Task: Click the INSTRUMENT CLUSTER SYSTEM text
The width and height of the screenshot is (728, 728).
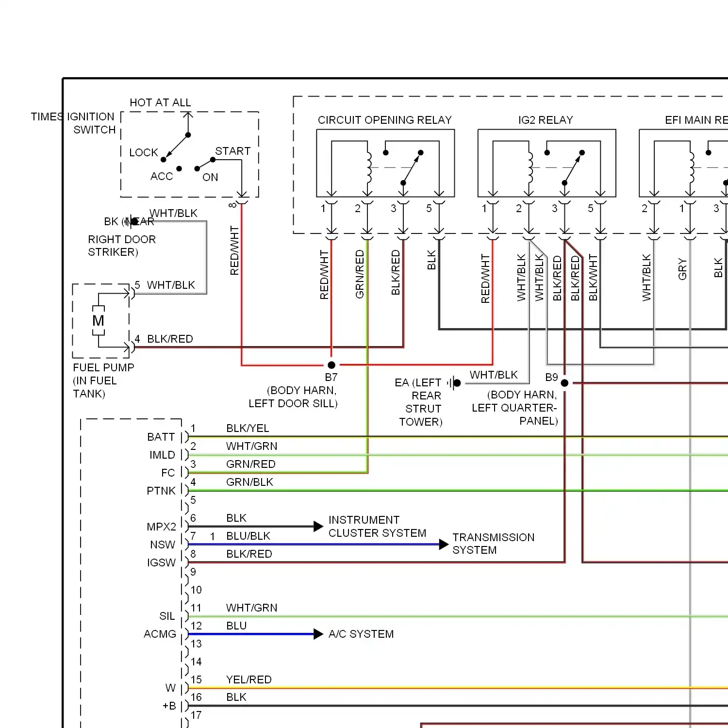Action: click(x=377, y=526)
